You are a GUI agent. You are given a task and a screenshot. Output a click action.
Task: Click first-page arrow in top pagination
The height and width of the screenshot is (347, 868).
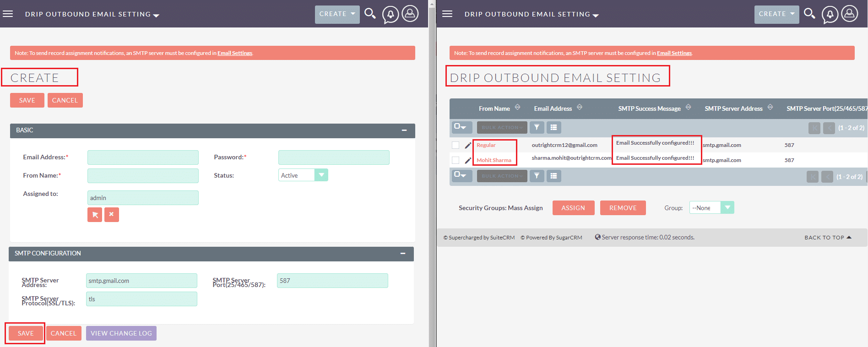[814, 128]
